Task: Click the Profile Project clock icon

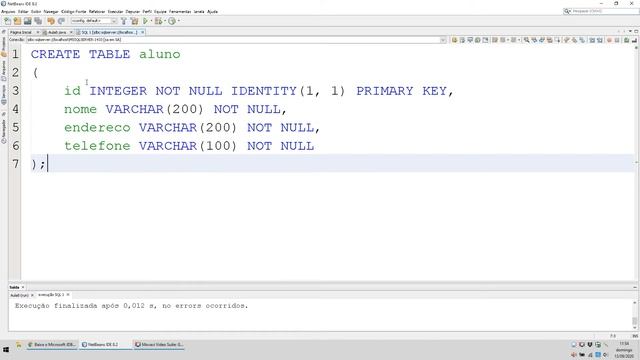Action: coord(172,21)
